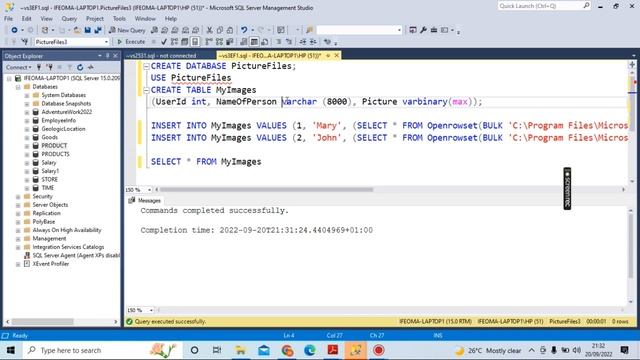The height and width of the screenshot is (360, 640).
Task: Collapse the Databases tree node
Action: pyautogui.click(x=18, y=87)
